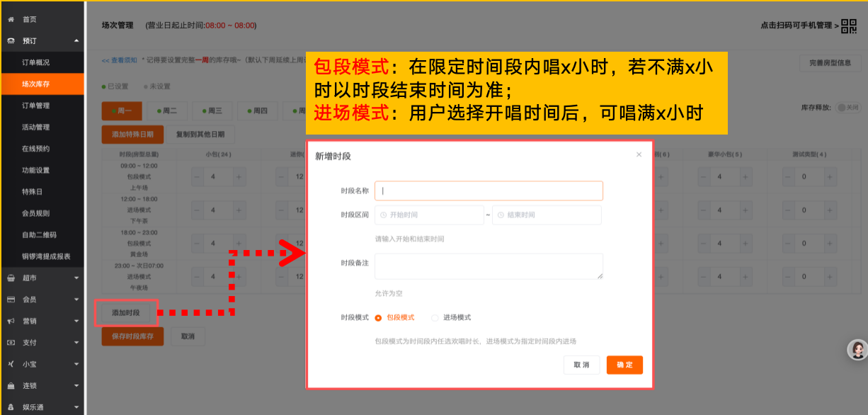This screenshot has width=868, height=415.
Task: Select the 包段模式 radio option
Action: (x=378, y=318)
